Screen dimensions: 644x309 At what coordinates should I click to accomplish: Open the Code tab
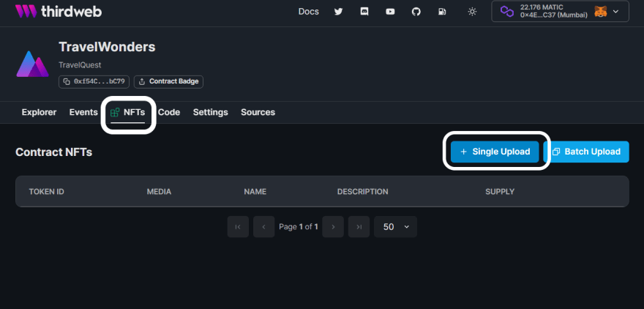coord(169,112)
